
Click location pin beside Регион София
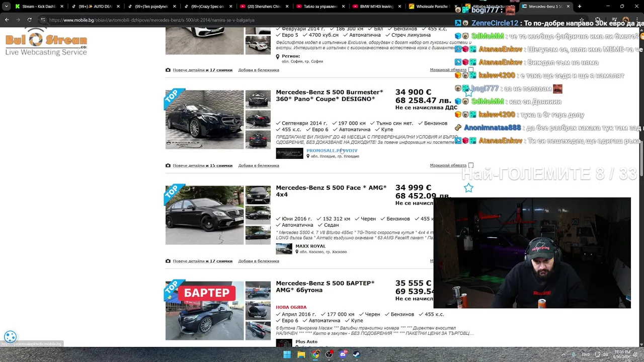coord(278,57)
